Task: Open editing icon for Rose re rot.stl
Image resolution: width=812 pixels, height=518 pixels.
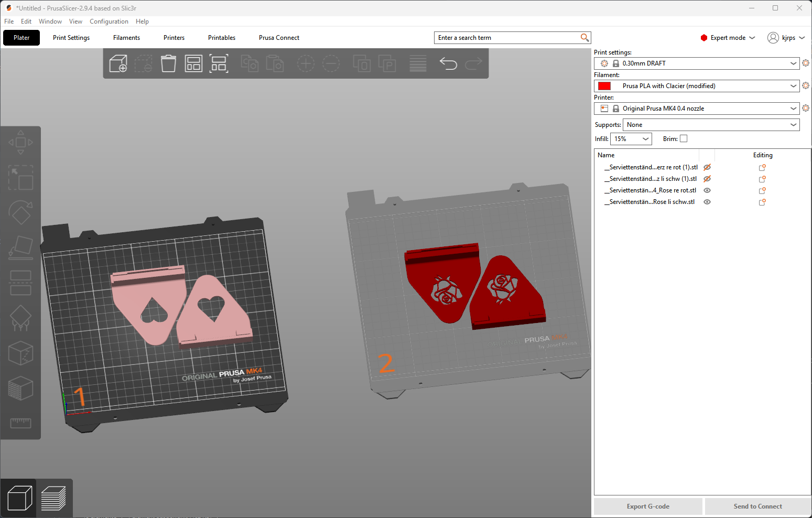Action: tap(762, 190)
